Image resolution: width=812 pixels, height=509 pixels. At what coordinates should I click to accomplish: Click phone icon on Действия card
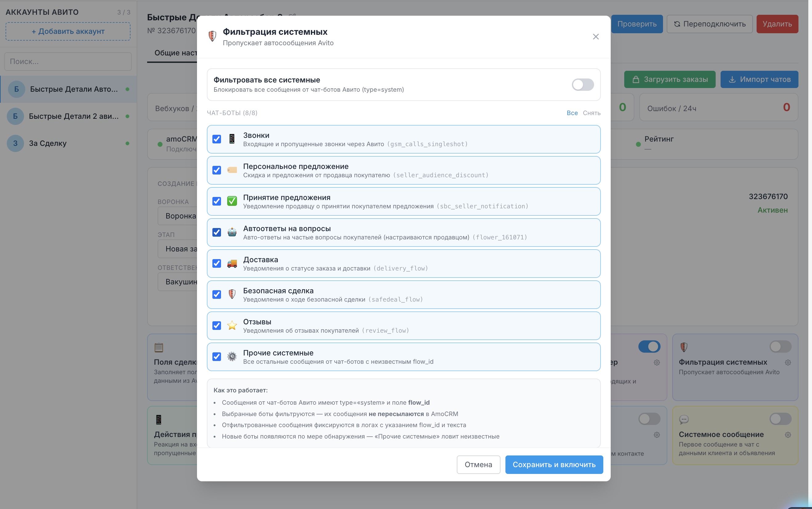click(x=159, y=419)
